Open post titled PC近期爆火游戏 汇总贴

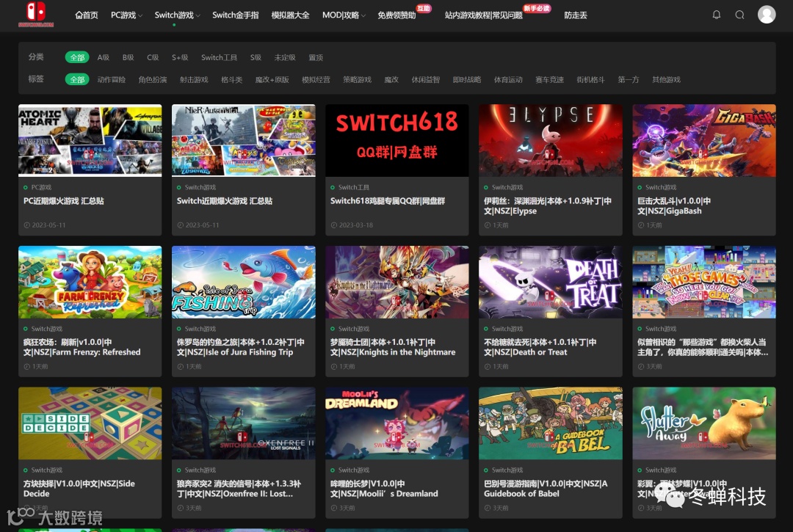tap(64, 201)
